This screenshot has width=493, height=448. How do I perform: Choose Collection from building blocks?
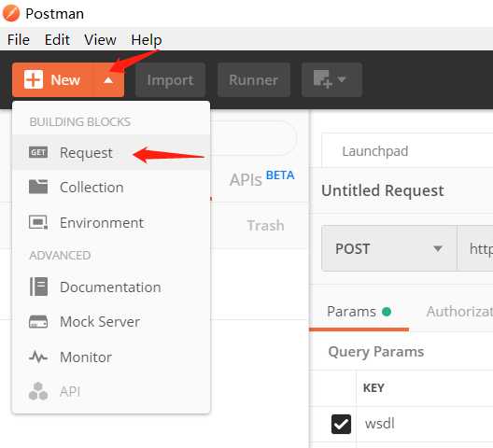click(111, 188)
